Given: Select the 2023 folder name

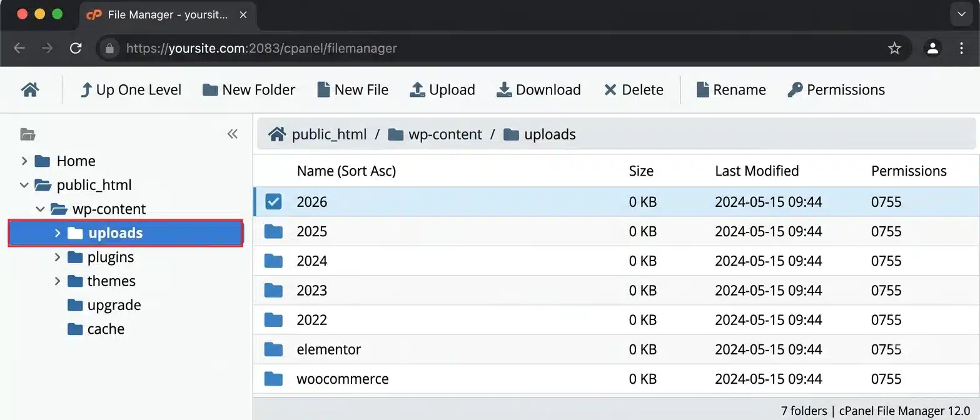Looking at the screenshot, I should (312, 290).
